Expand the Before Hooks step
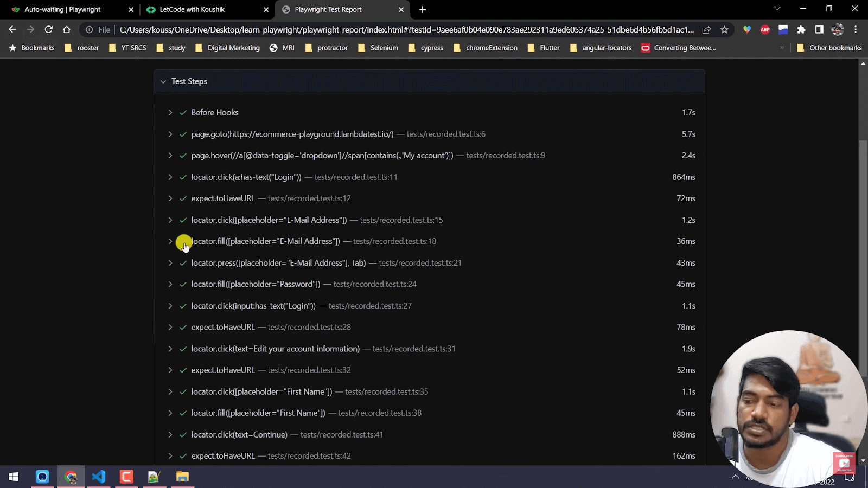The image size is (868, 488). pos(170,113)
